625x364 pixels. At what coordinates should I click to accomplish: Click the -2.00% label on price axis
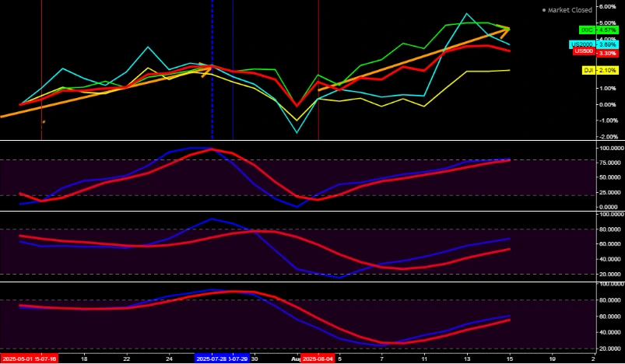pyautogui.click(x=607, y=137)
